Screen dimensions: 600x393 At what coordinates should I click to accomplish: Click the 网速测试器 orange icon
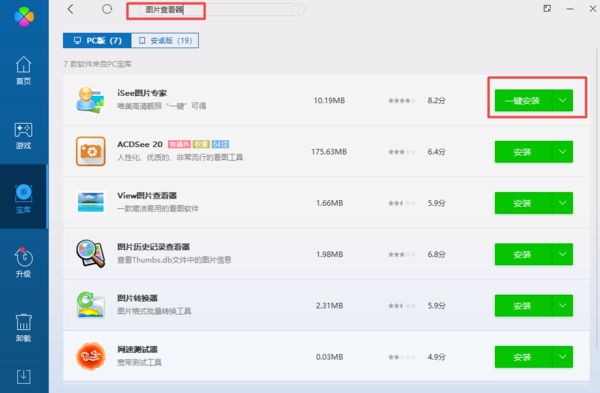click(90, 356)
